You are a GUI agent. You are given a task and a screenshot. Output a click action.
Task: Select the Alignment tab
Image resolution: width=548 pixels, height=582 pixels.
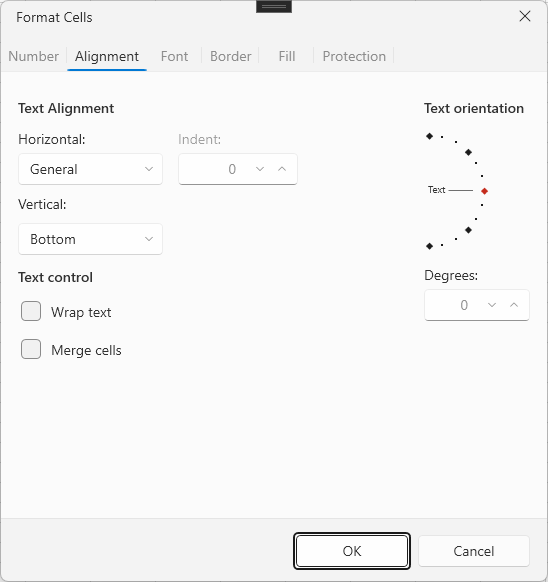click(x=107, y=56)
